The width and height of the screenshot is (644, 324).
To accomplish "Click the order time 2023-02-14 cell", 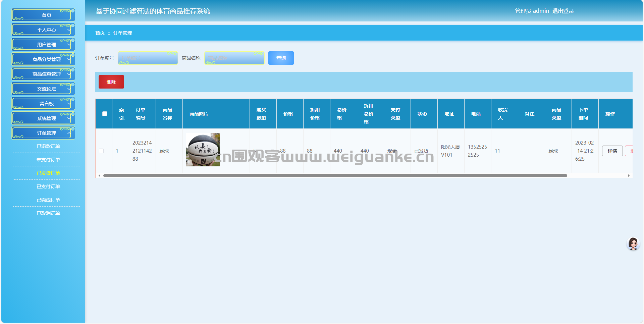I will tap(584, 151).
